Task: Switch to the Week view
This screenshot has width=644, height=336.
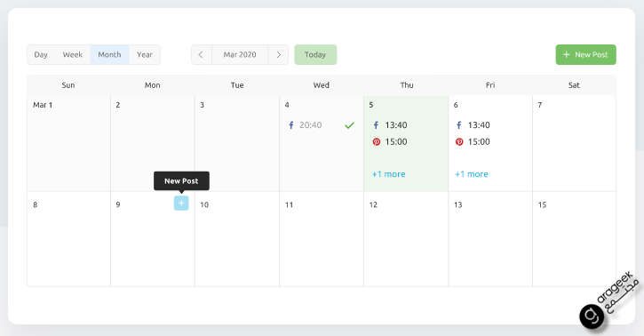Action: pos(73,54)
